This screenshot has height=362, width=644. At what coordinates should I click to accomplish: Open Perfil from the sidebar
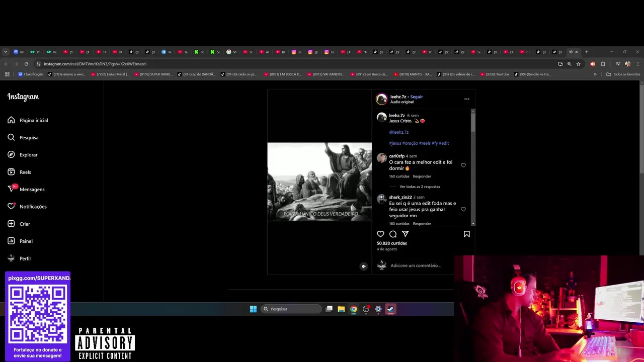[19, 258]
